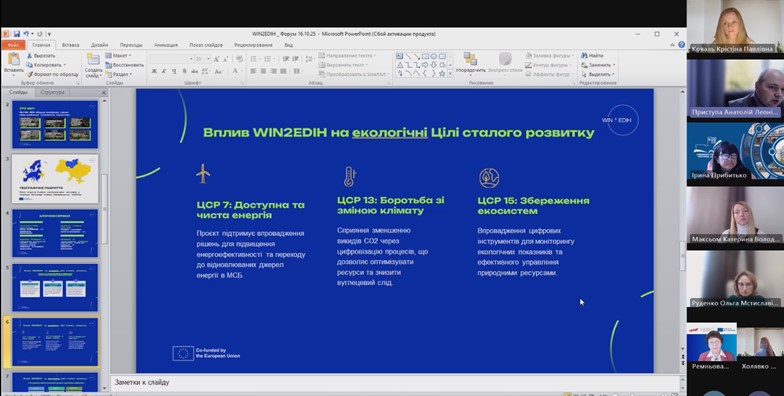Screen dimensions: 784x396
Task: Click the Undo arrow icon
Action: [x=26, y=34]
